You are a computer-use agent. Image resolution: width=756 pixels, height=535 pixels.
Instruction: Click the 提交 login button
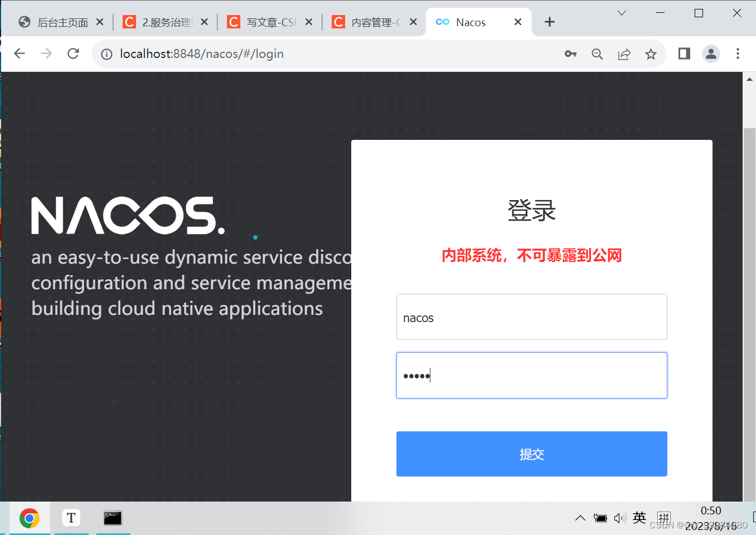click(x=531, y=454)
